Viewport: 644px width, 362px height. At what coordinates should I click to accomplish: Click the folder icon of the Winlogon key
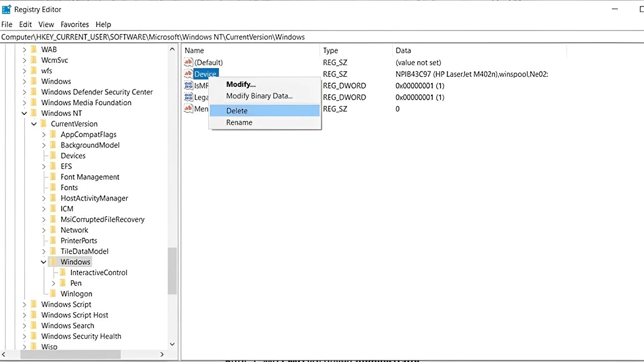point(53,293)
